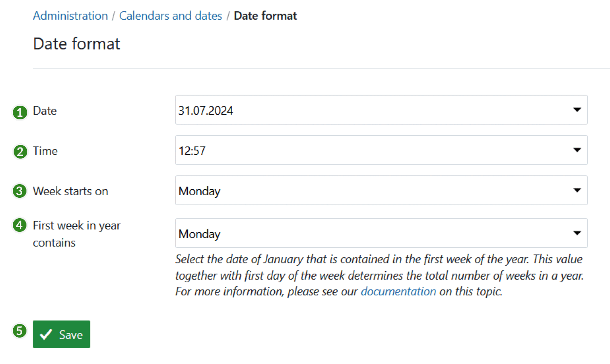Click the green step marker numbered 3
Image resolution: width=610 pixels, height=364 pixels.
[20, 191]
